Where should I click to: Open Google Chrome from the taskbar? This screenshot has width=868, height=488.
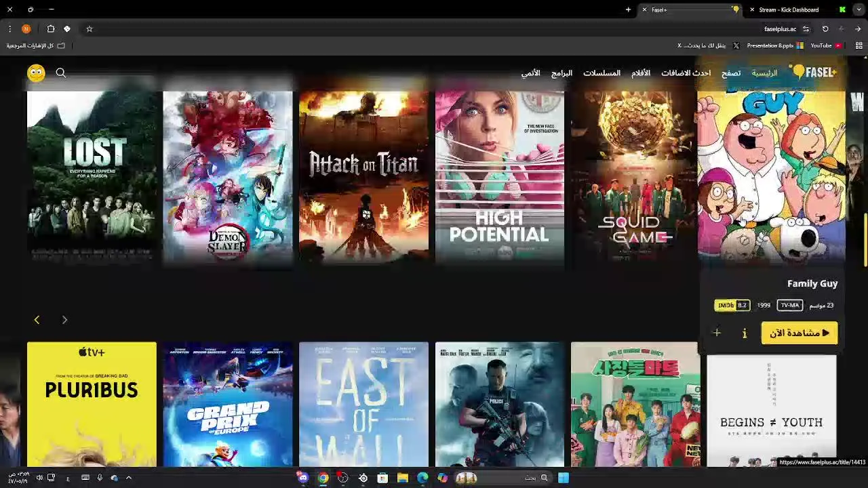pyautogui.click(x=323, y=478)
